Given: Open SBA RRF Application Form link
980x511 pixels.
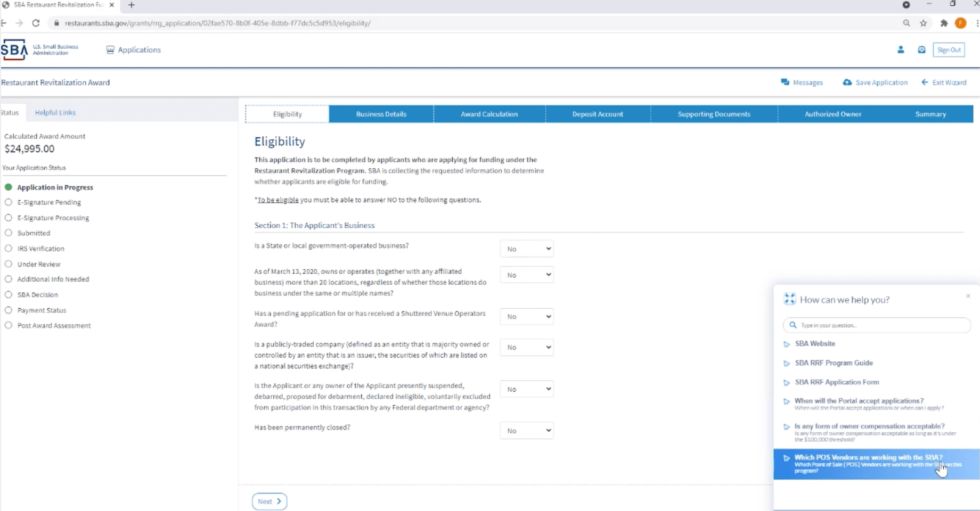Looking at the screenshot, I should 837,382.
